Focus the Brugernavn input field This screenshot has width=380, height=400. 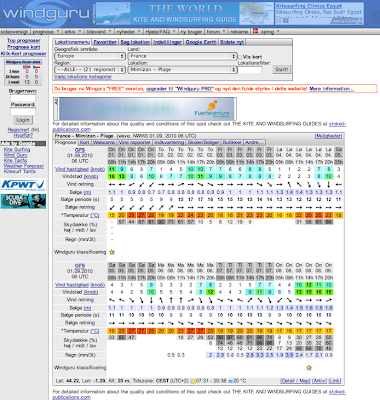[23, 98]
